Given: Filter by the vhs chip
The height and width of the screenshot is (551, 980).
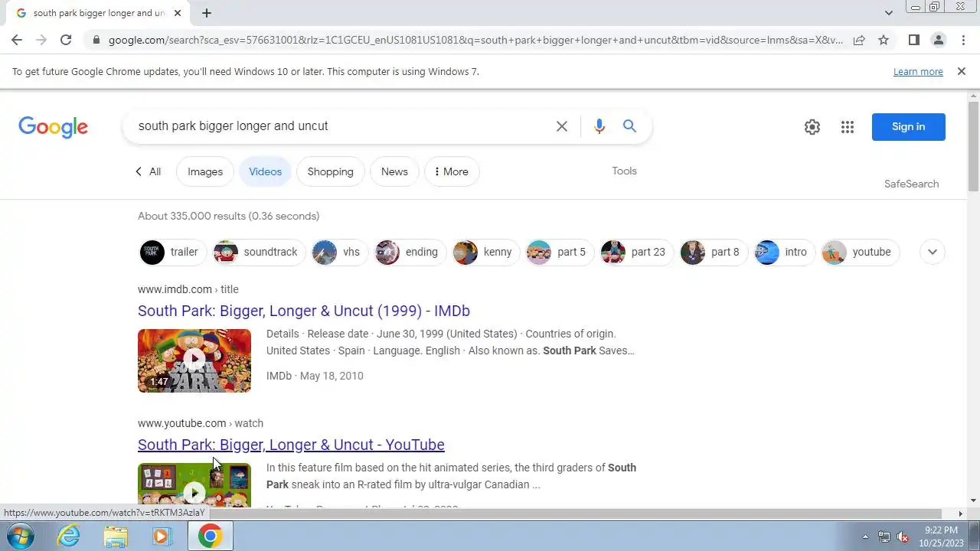Looking at the screenshot, I should 339,252.
